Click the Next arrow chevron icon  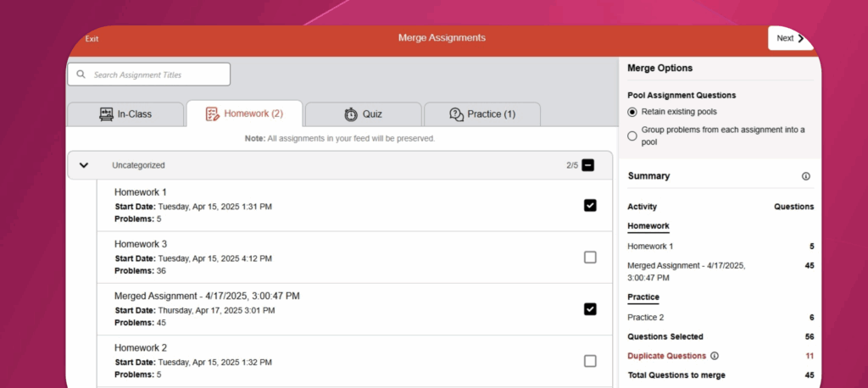pyautogui.click(x=802, y=38)
